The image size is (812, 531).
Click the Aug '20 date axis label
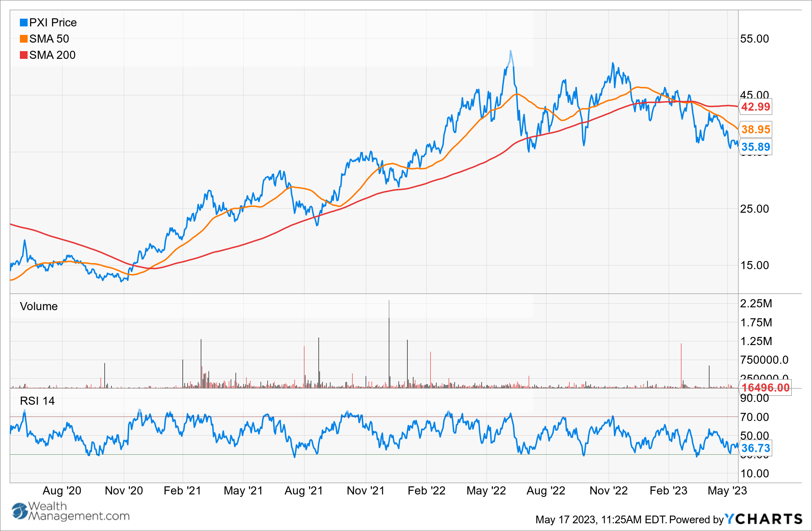62,491
